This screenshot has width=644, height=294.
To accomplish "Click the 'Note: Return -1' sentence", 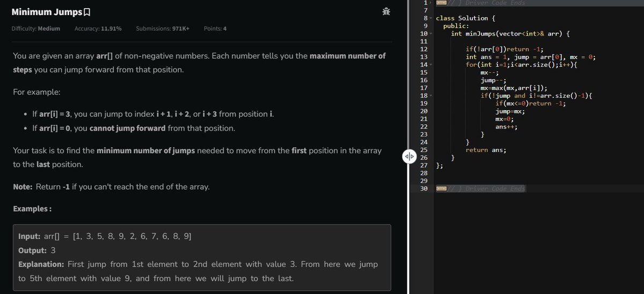I will click(111, 188).
